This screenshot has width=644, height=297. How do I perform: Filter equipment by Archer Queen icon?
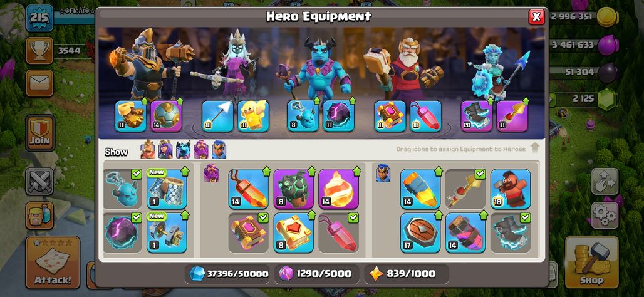click(x=165, y=150)
